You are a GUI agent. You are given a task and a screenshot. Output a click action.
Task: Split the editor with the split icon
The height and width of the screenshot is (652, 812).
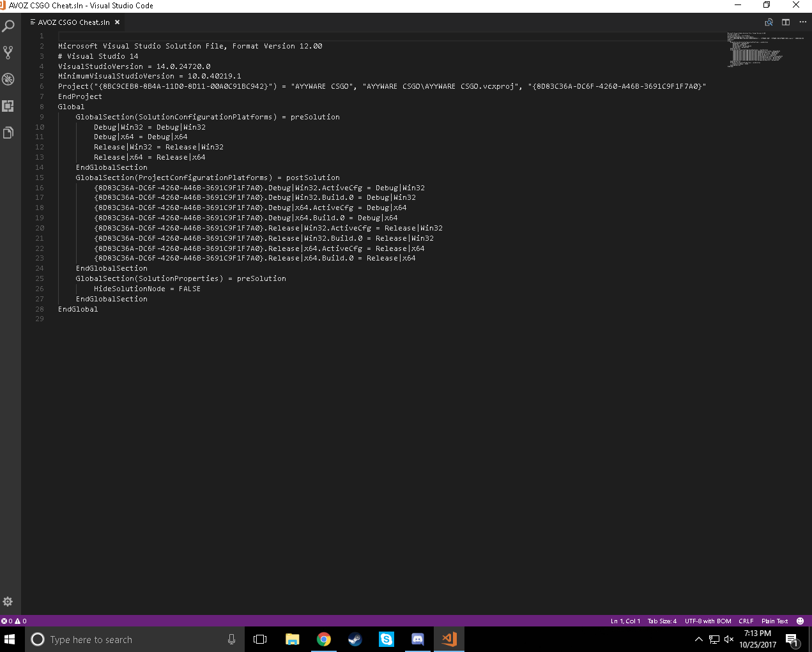(786, 22)
